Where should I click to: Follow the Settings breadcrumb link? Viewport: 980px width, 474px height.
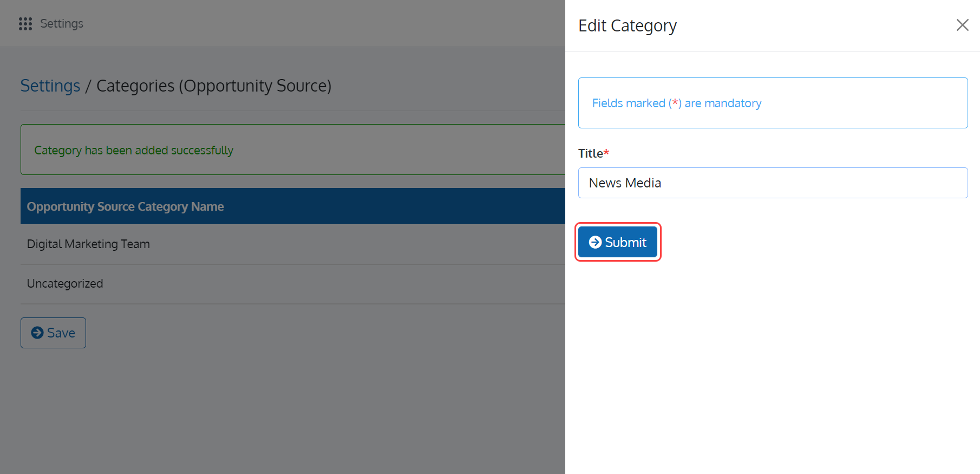click(50, 86)
